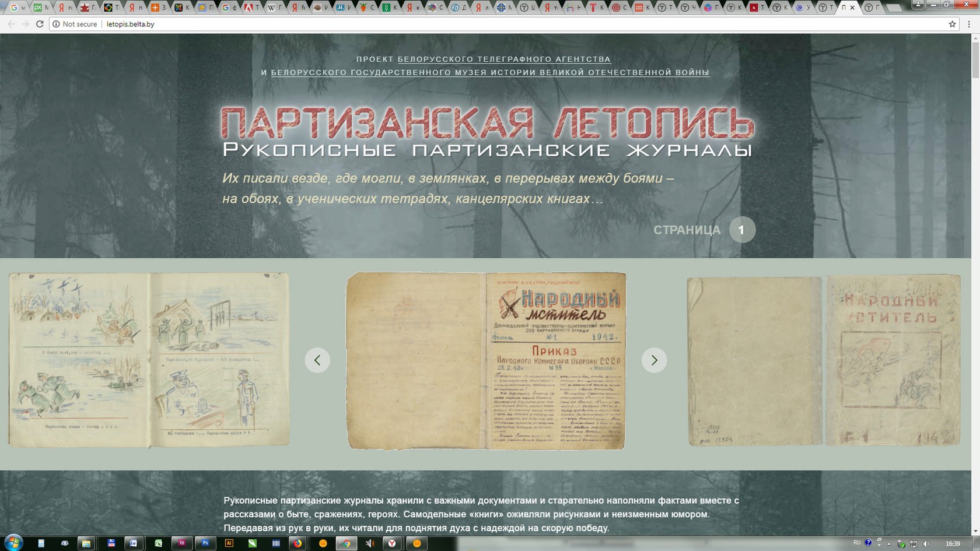The height and width of the screenshot is (551, 980).
Task: Launch Photoshop from the taskbar
Action: pyautogui.click(x=205, y=543)
